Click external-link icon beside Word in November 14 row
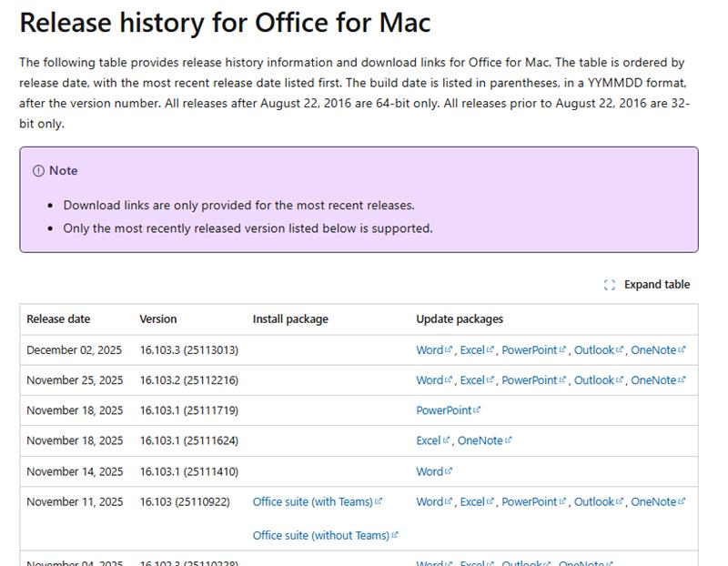This screenshot has width=728, height=566. [448, 470]
